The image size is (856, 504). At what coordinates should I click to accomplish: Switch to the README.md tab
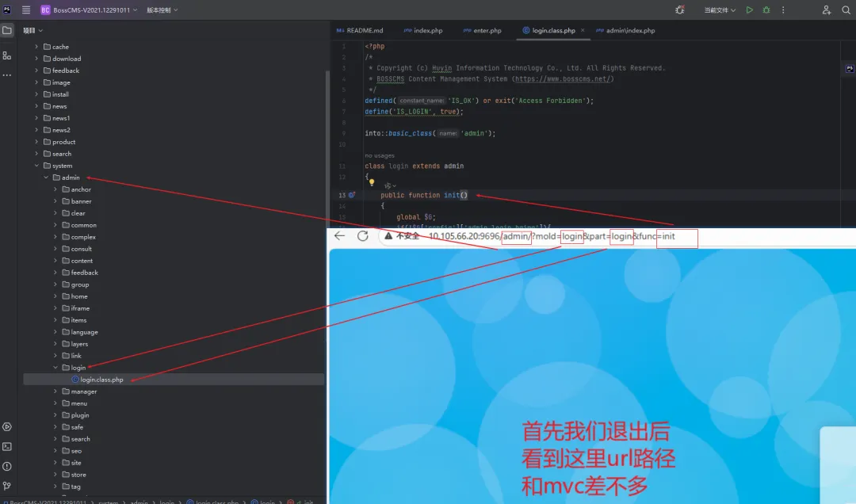[360, 31]
